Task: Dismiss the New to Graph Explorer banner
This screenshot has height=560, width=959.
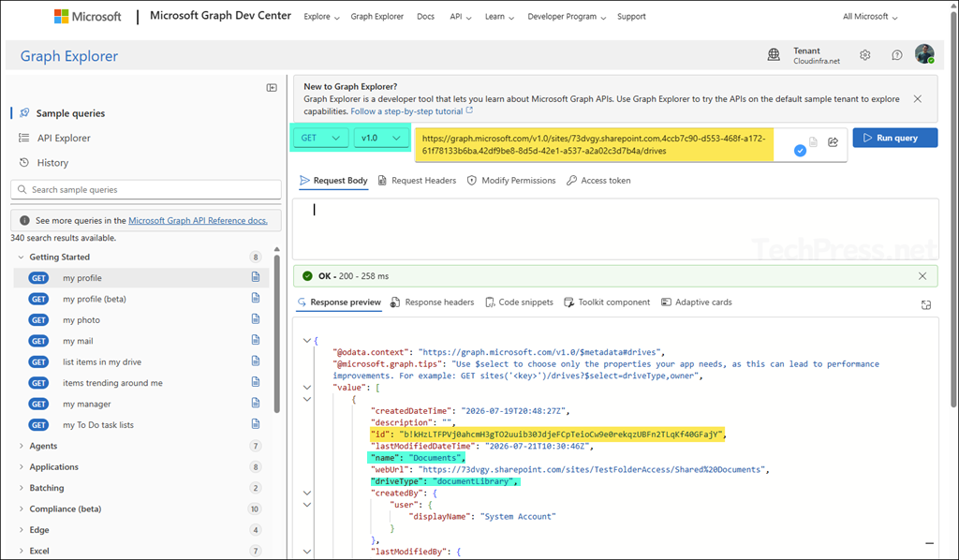Action: tap(918, 98)
